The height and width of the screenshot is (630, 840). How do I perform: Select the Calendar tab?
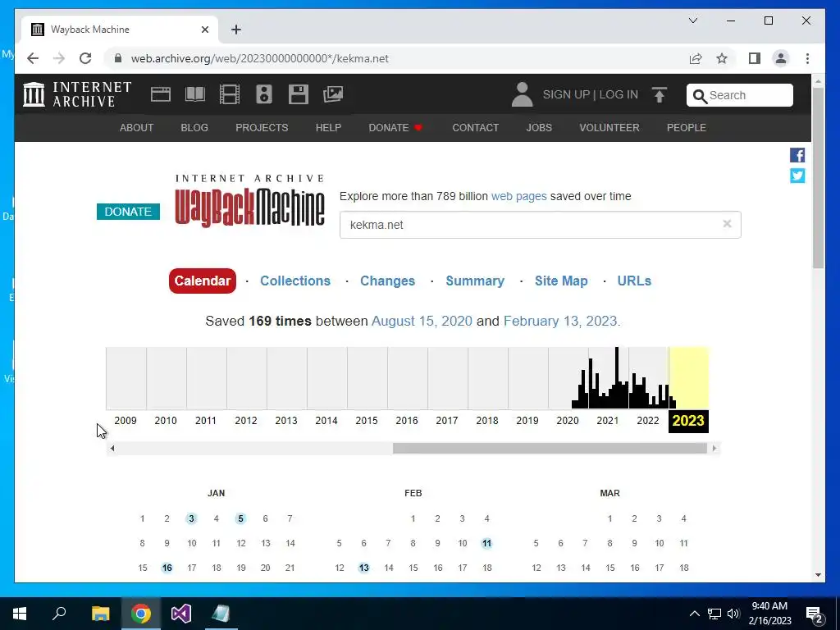click(x=203, y=281)
